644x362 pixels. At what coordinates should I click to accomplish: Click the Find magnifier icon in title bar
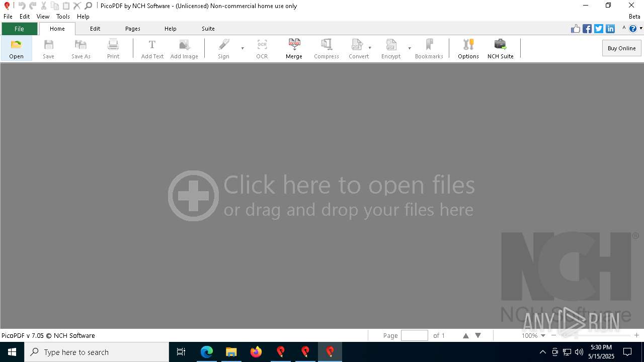88,6
